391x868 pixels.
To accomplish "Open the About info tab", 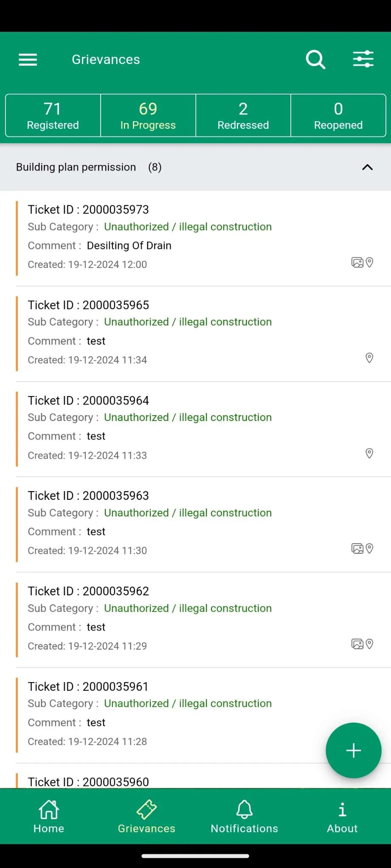I will tap(342, 817).
